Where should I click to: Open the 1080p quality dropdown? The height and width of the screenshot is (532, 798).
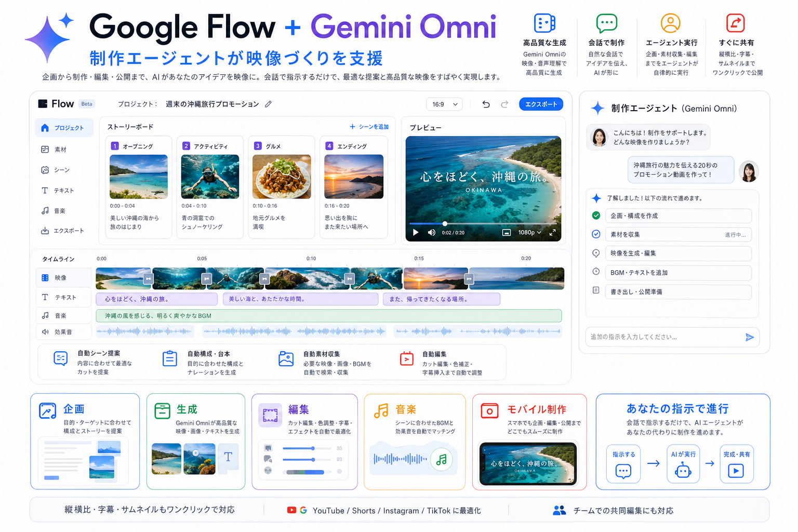click(x=529, y=232)
